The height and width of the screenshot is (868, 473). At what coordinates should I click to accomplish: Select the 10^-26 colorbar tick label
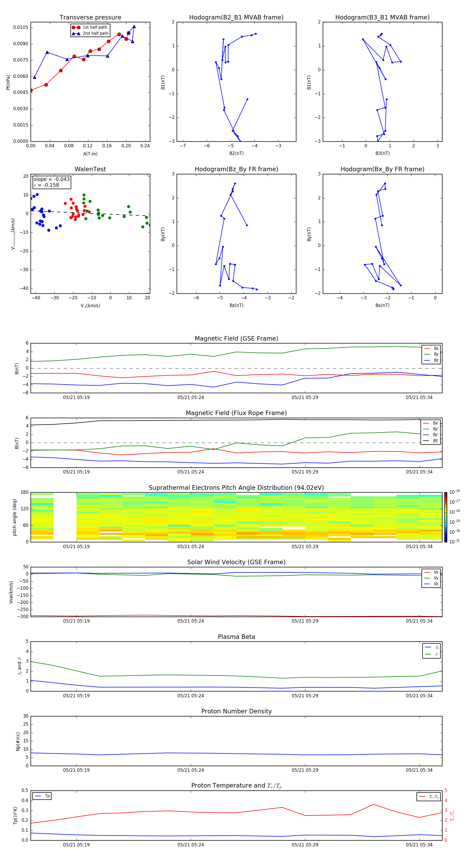455,492
